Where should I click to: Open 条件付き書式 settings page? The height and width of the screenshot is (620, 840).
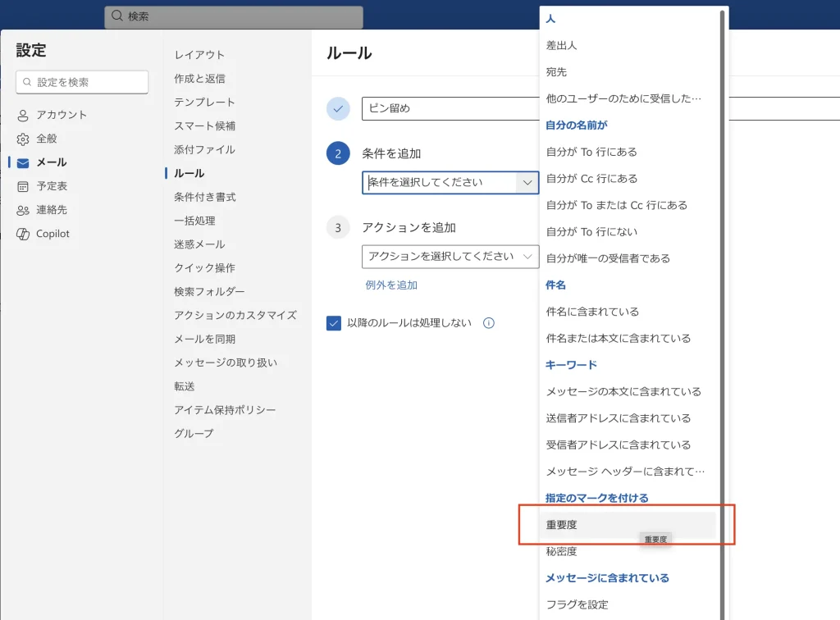pyautogui.click(x=204, y=197)
